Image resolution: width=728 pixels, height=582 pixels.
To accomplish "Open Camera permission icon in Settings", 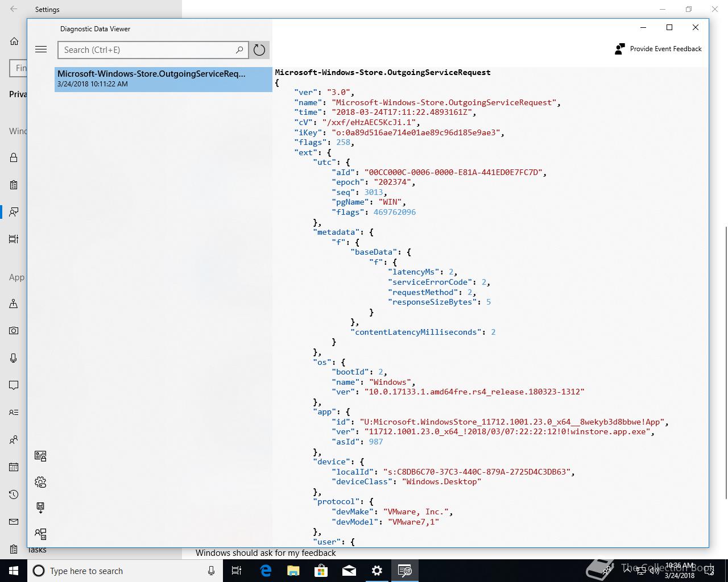I will click(x=14, y=331).
